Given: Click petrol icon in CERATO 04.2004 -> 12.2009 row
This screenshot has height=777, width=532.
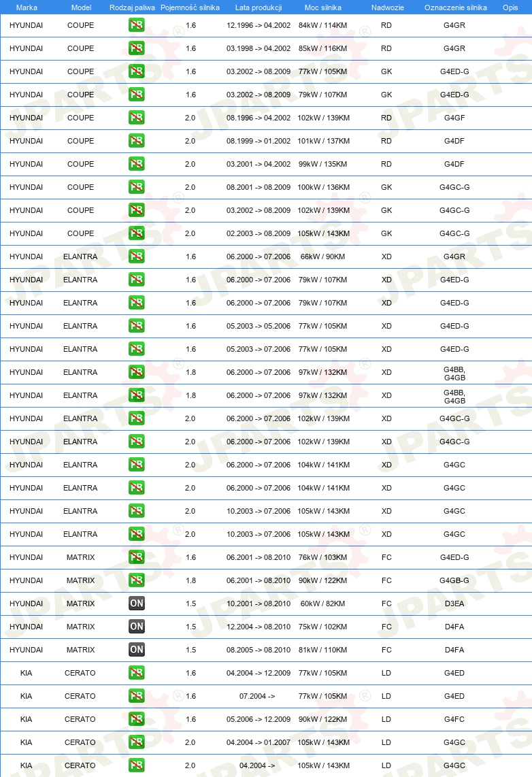Looking at the screenshot, I should coord(136,672).
